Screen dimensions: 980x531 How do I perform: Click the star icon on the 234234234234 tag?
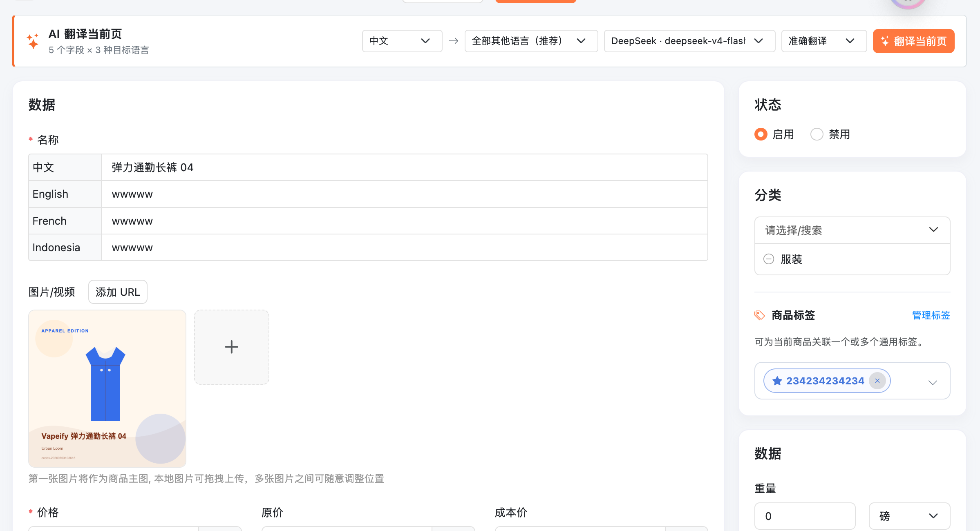click(x=777, y=381)
